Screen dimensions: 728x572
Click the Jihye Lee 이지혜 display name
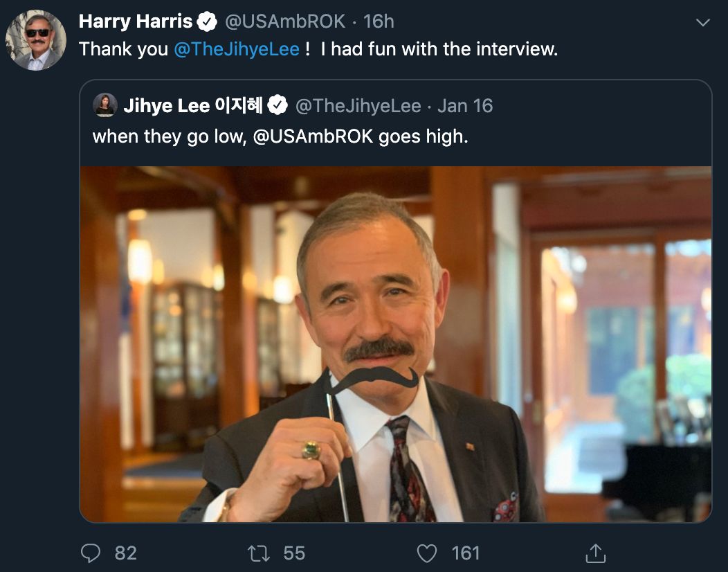(x=193, y=106)
